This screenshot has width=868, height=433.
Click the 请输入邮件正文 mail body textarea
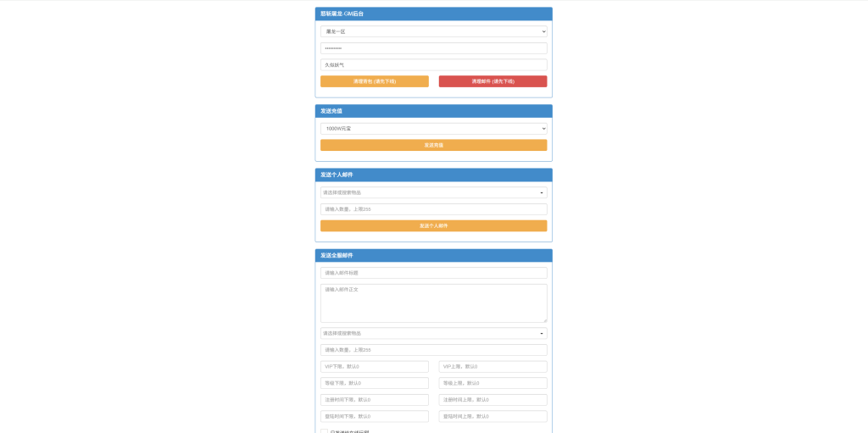433,303
